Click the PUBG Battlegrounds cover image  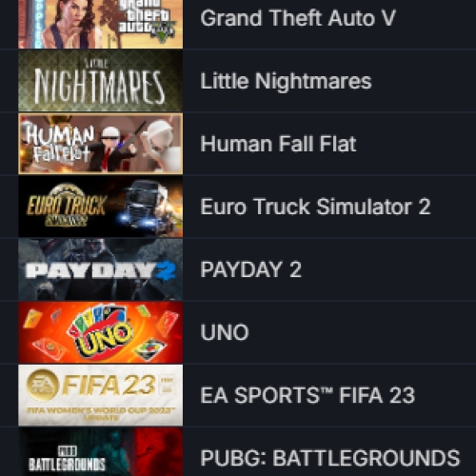[x=101, y=452]
